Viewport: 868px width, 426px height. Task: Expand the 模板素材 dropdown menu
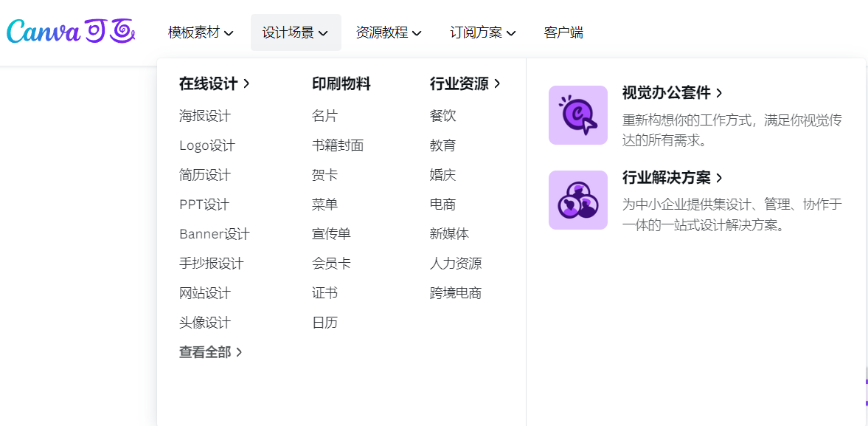click(201, 32)
